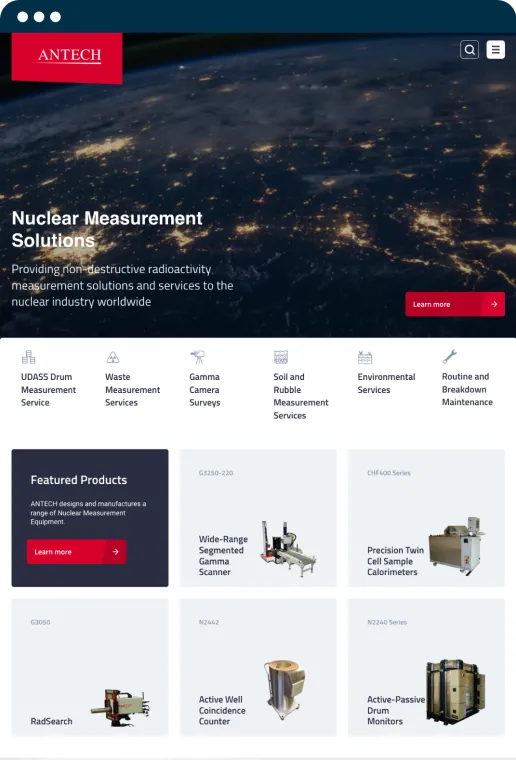Open Active-Passive Drum Monitors title
Screen dimensions: 516x760
[396, 711]
